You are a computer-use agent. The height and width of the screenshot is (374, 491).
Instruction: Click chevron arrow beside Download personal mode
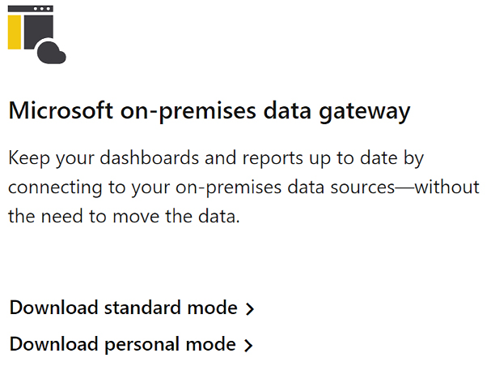(248, 346)
